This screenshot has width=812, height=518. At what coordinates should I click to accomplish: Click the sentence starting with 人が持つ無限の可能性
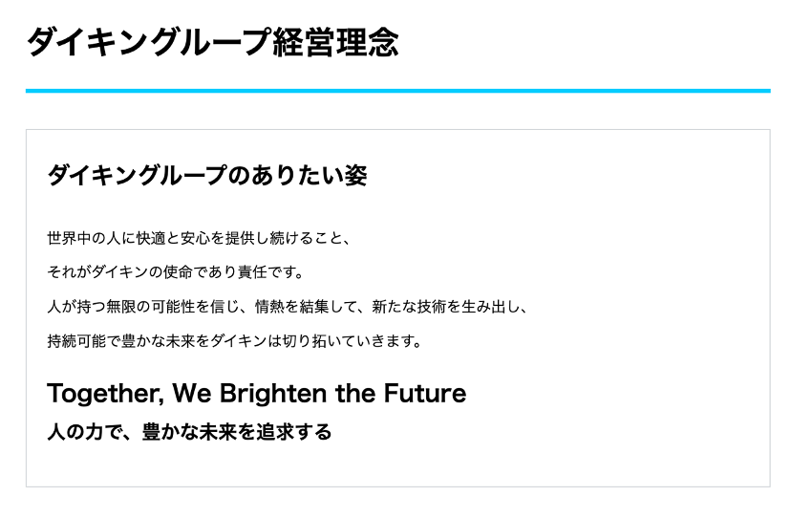(287, 307)
